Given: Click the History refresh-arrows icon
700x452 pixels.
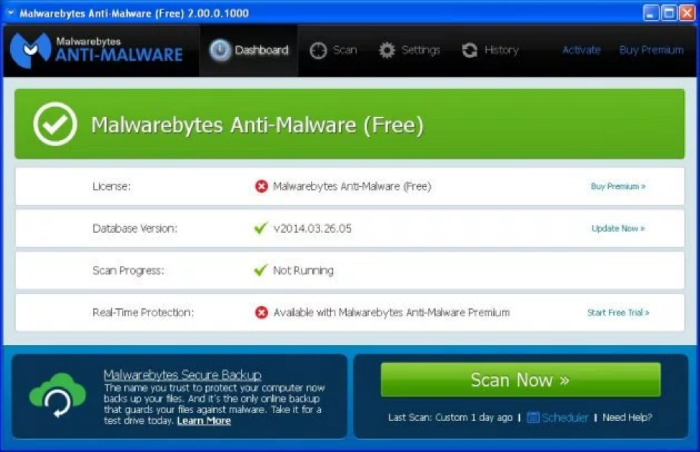Looking at the screenshot, I should tap(470, 50).
